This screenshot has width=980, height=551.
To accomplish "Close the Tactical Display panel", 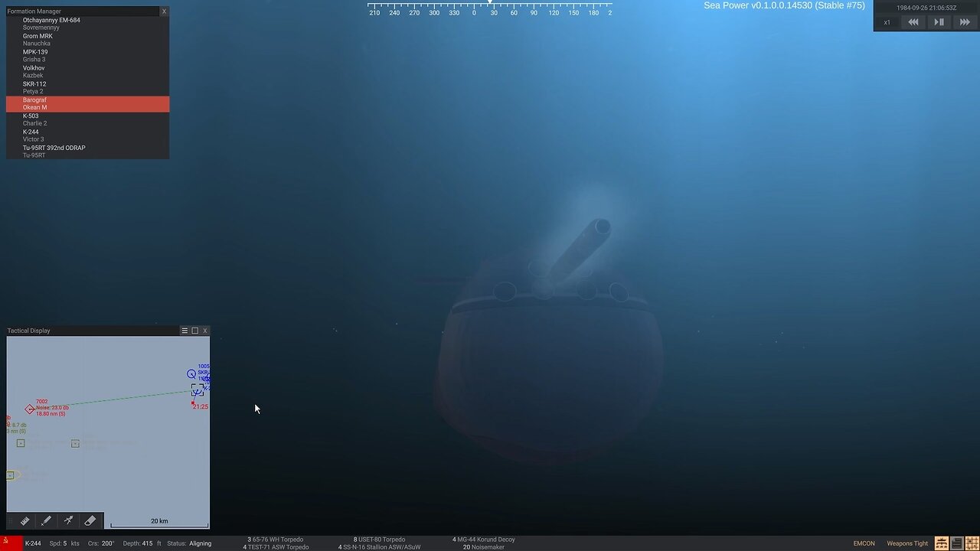I will (204, 331).
